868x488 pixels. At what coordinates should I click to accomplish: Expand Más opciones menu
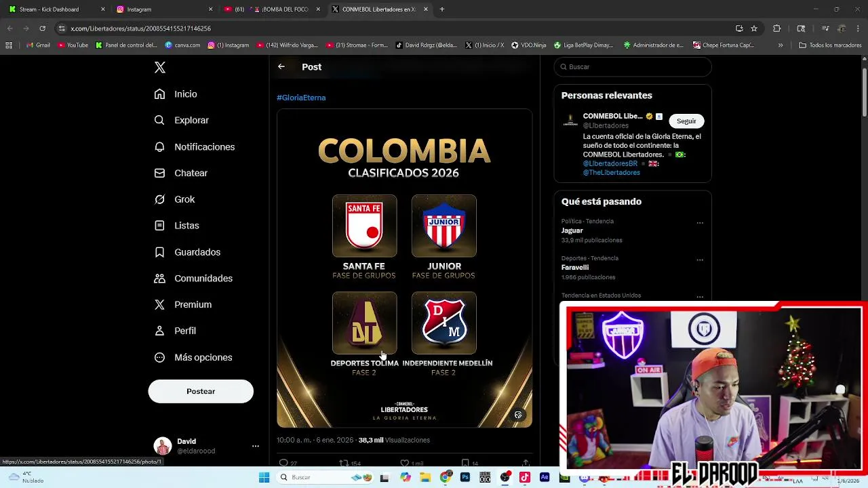(193, 357)
